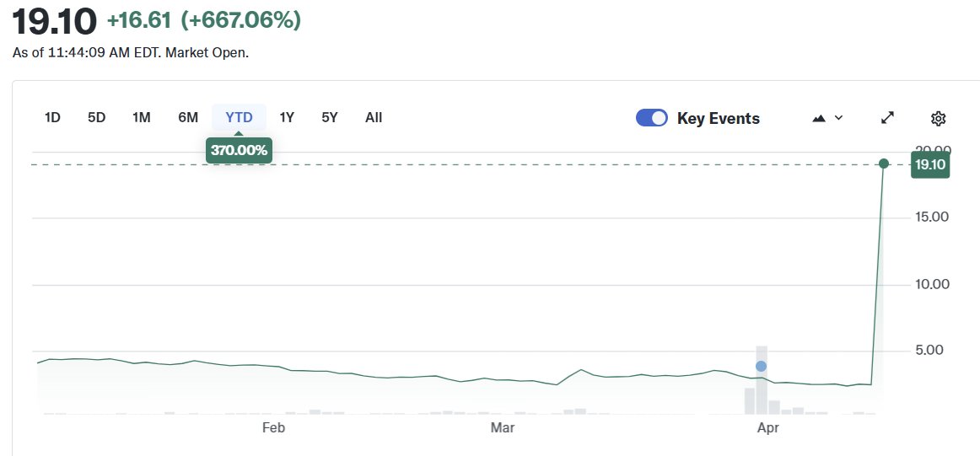This screenshot has width=980, height=456.
Task: Show the All time range
Action: (374, 117)
